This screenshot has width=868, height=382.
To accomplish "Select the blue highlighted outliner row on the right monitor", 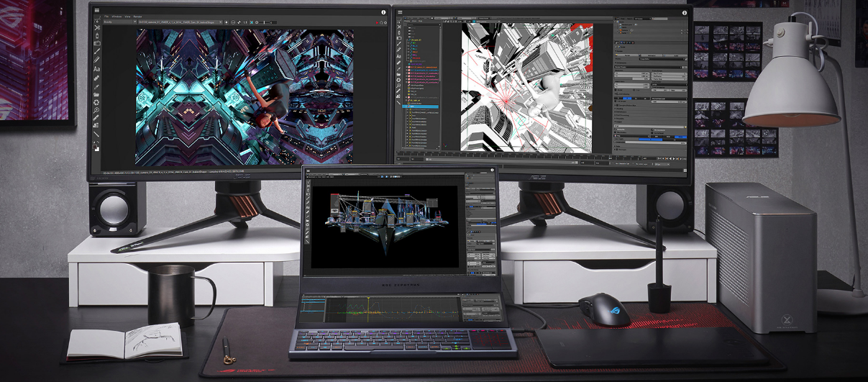I will (420, 106).
